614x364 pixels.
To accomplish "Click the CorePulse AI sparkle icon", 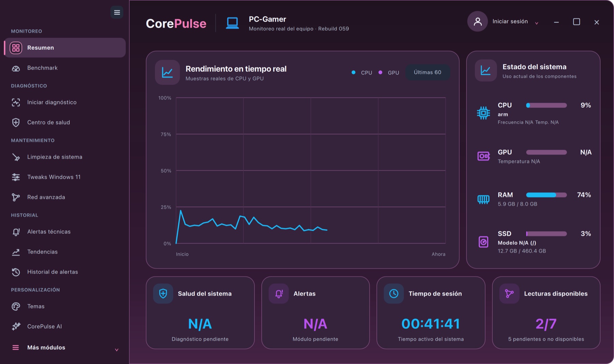I will point(16,327).
